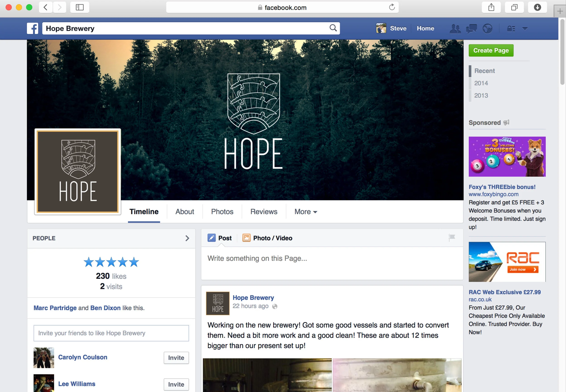Open the Reviews tab
The height and width of the screenshot is (392, 566).
pos(264,212)
